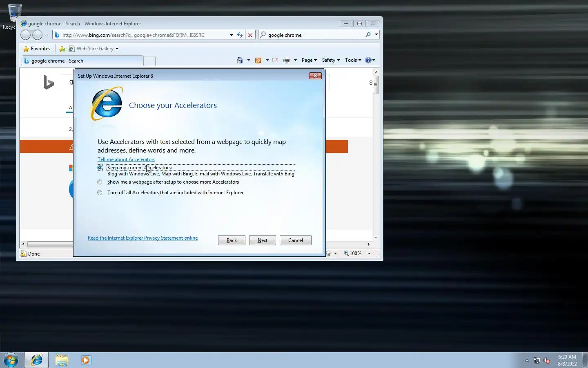Click the Refresh page icon
This screenshot has height=368, width=588.
(240, 35)
